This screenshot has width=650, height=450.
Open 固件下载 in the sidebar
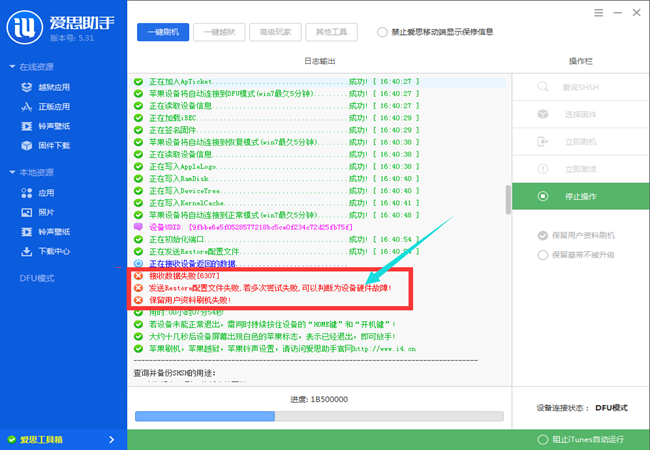point(46,145)
